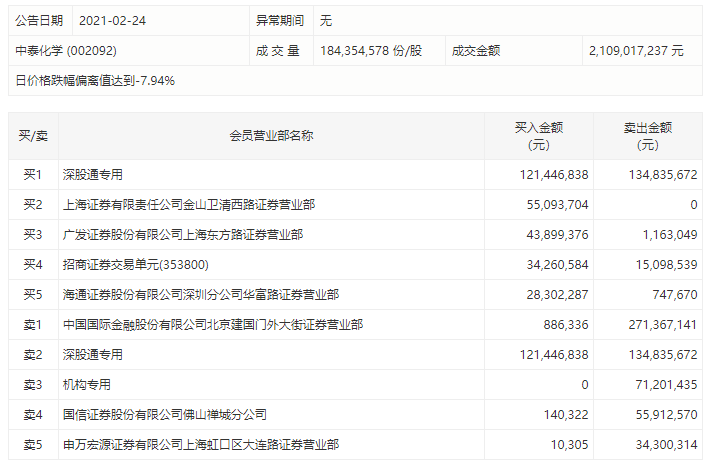Click the 买/卖 column header

[x=33, y=136]
